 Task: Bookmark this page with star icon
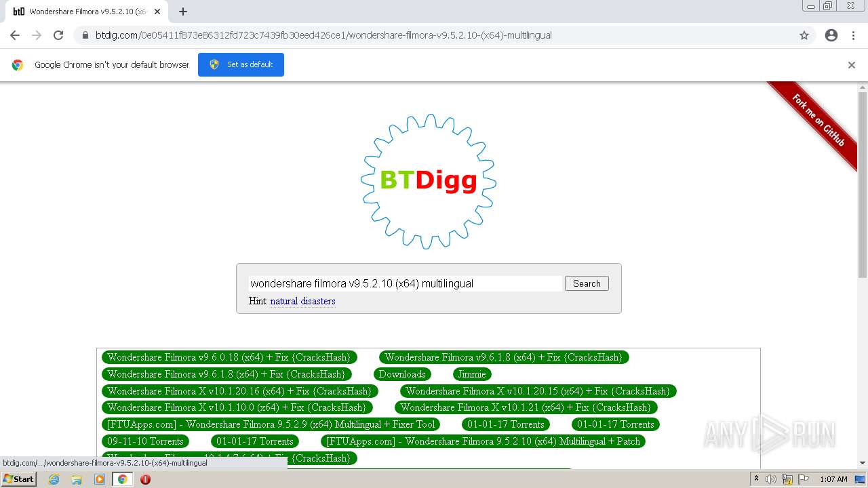tap(804, 35)
